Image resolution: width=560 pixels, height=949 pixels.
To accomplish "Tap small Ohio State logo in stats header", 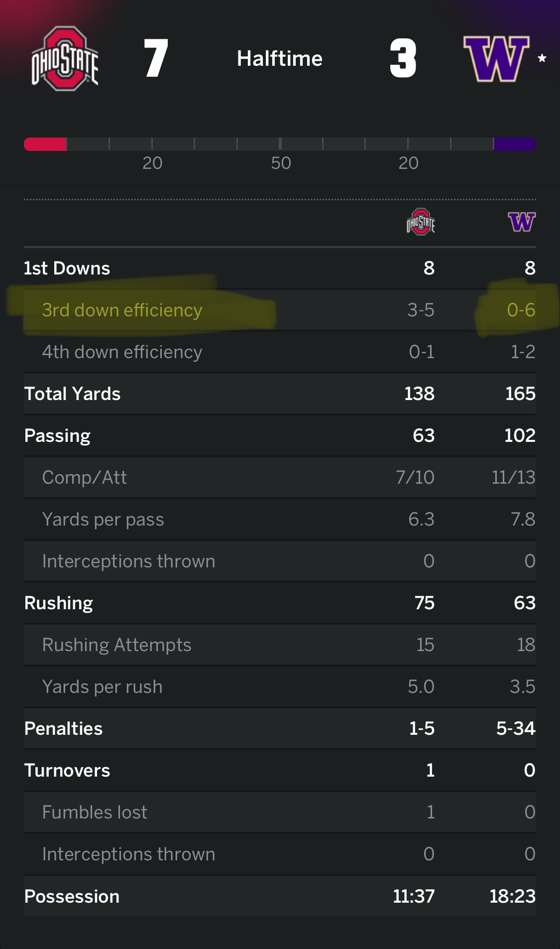I will (x=421, y=222).
